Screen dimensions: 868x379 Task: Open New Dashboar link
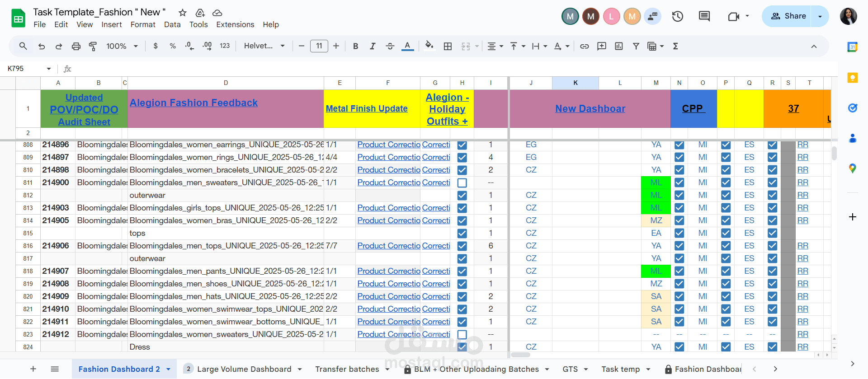pos(590,108)
